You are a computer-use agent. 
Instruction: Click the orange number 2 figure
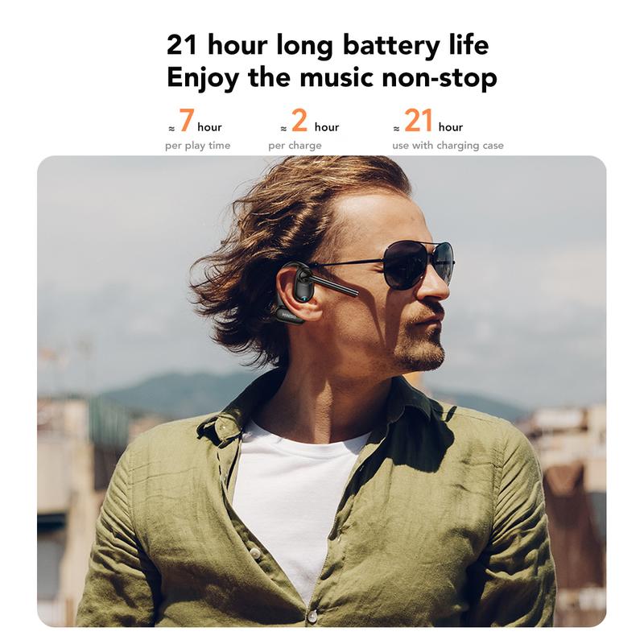click(x=299, y=120)
